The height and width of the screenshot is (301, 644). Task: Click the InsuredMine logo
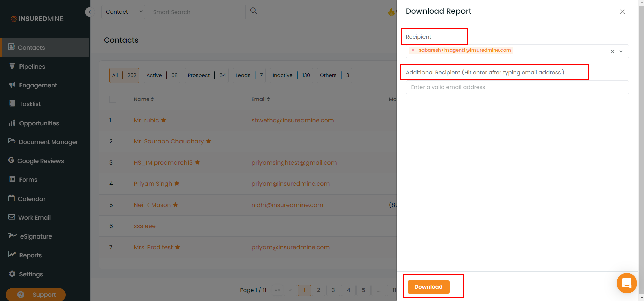click(x=37, y=19)
